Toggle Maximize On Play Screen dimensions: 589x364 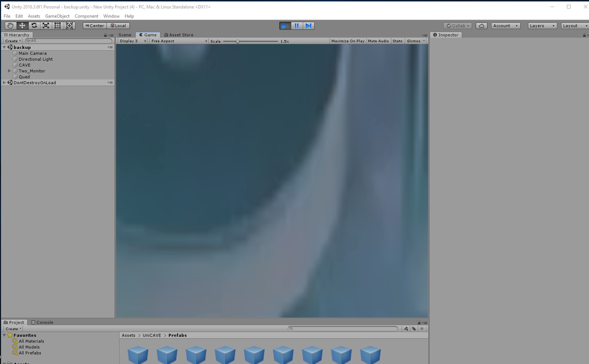(348, 41)
